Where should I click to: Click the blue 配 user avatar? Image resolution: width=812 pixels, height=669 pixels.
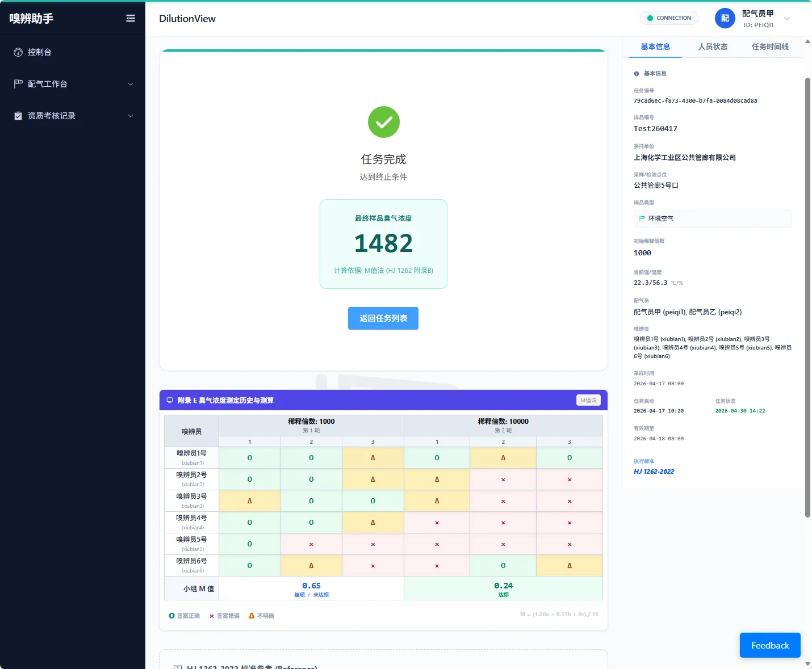coord(725,18)
